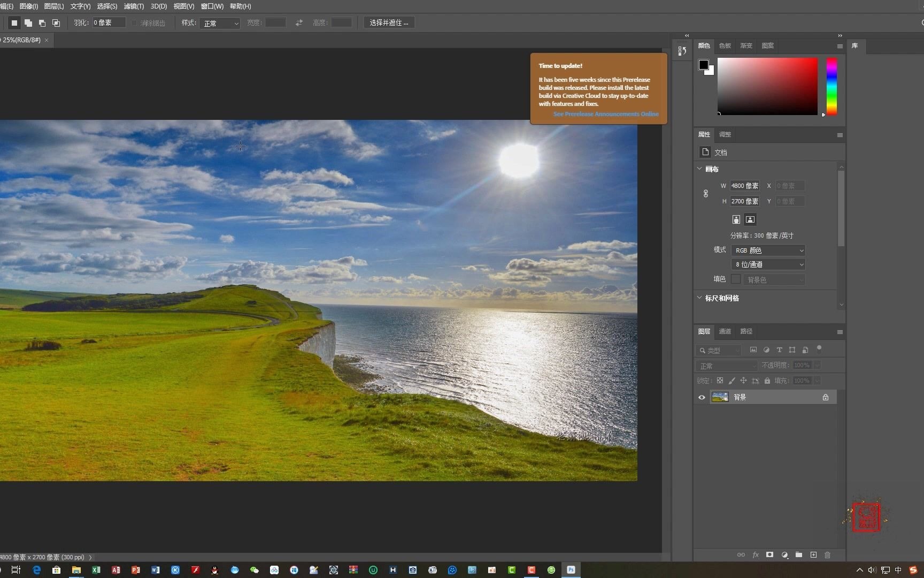
Task: Toggle the layer filtering switch
Action: [819, 349]
